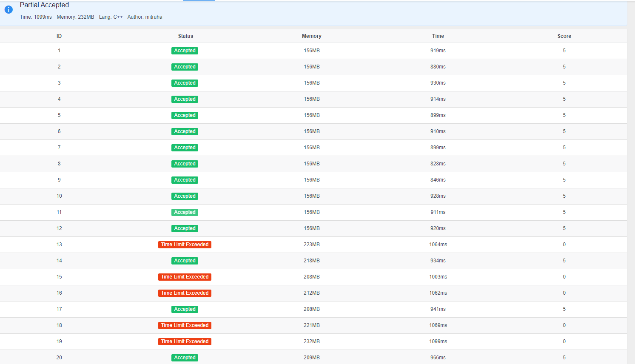Click the 1099ms value in row 19
The image size is (635, 364).
click(x=438, y=341)
